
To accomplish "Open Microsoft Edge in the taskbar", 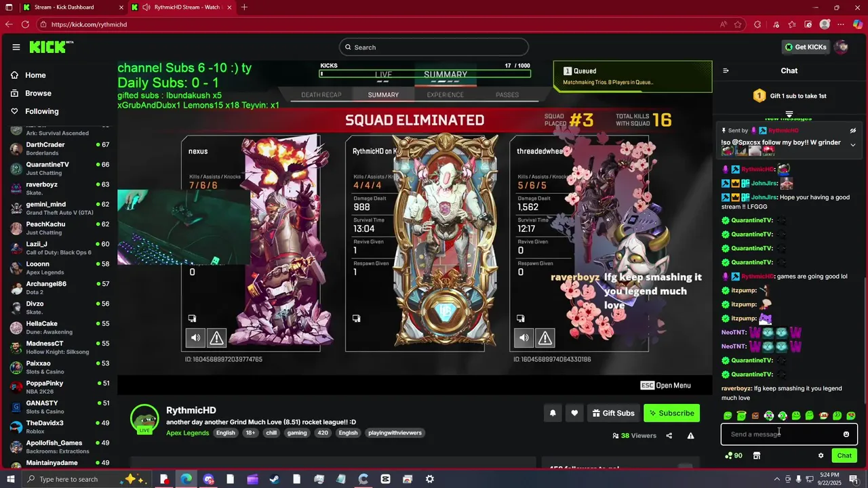I will pos(186,479).
